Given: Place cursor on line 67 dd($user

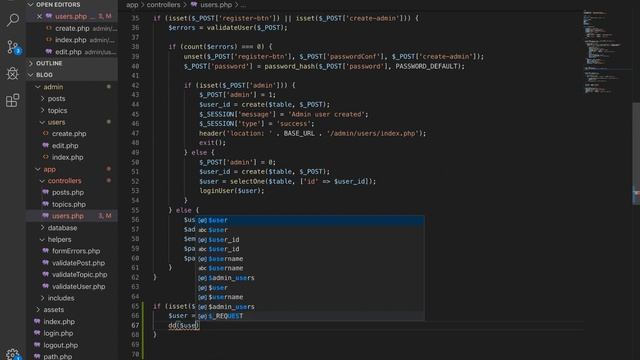Looking at the screenshot, I should click(184, 326).
